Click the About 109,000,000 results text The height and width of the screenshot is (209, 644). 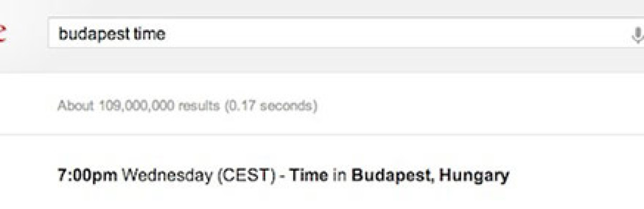tap(138, 106)
